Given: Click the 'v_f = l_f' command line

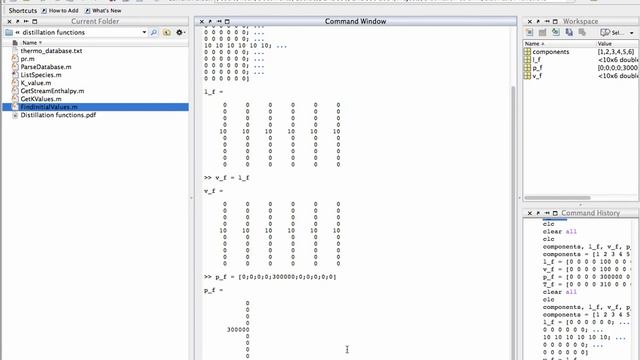Looking at the screenshot, I should tap(227, 178).
